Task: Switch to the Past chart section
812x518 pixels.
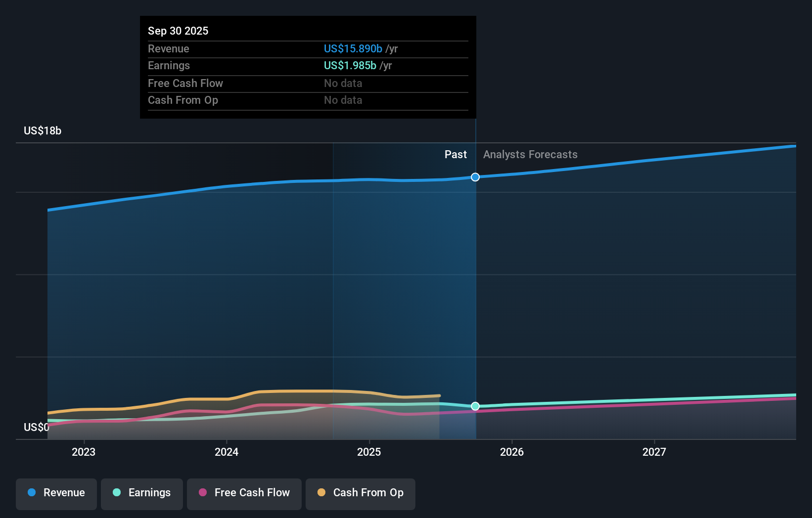Action: tap(455, 154)
